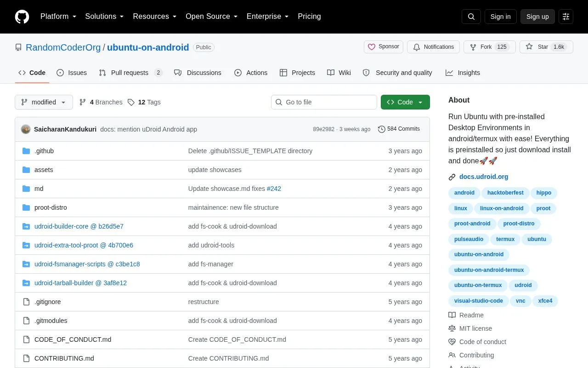Open the Notifications button
588x368 pixels.
[x=433, y=47]
